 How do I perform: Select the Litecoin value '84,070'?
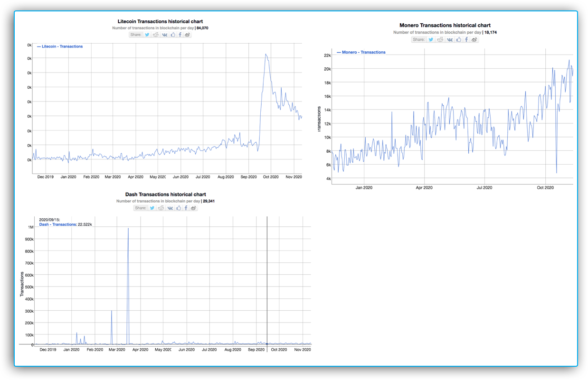(x=202, y=28)
